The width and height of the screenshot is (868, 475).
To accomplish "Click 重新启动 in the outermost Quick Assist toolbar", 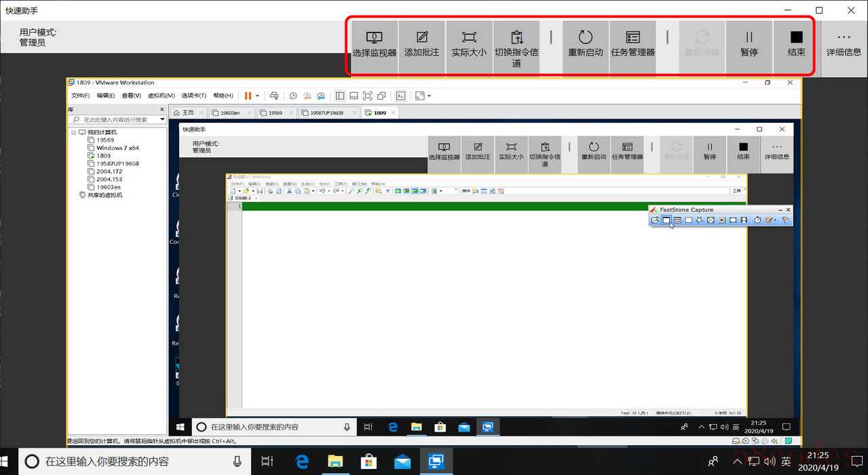I will point(585,44).
